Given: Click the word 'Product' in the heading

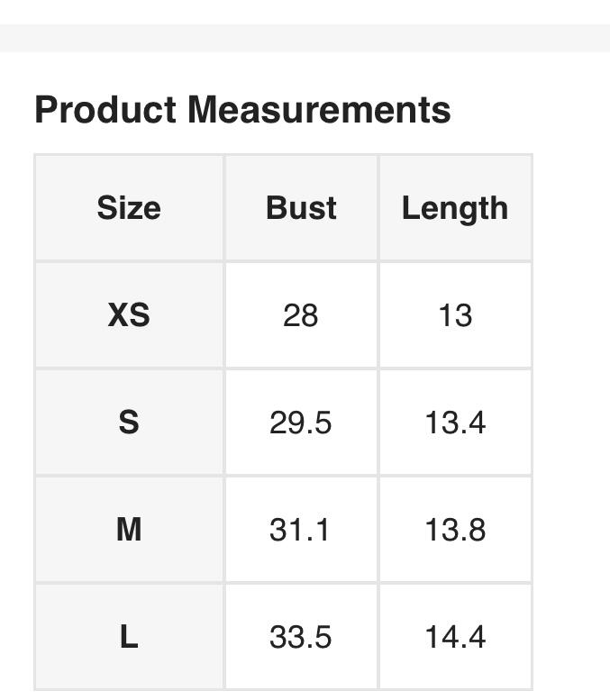Looking at the screenshot, I should pos(105,110).
